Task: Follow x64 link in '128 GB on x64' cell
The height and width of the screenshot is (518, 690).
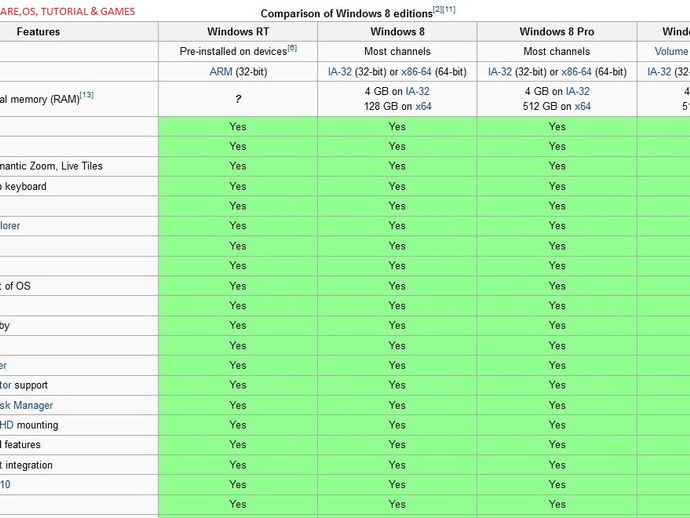Action: pos(423,107)
